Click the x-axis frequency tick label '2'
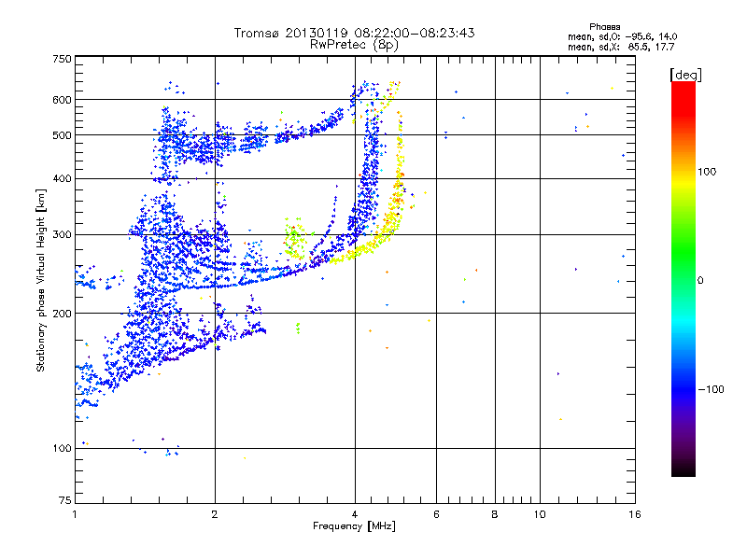The height and width of the screenshot is (560, 747). click(x=215, y=515)
